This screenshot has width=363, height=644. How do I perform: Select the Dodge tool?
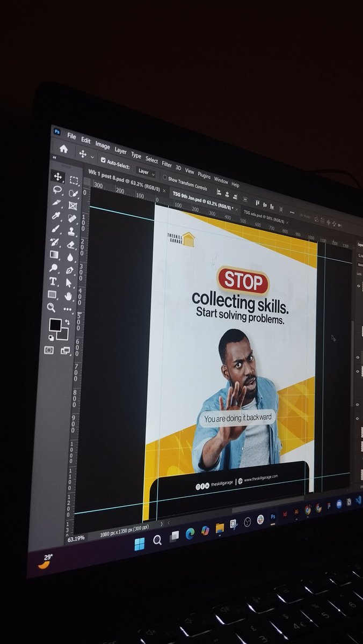(x=53, y=267)
